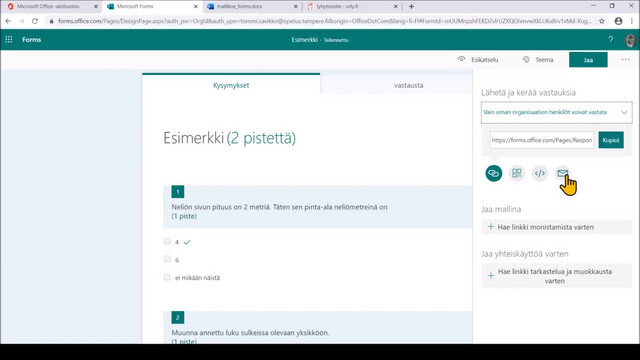The width and height of the screenshot is (640, 360).
Task: Close the mallikoe_forms.docx tab
Action: click(x=296, y=7)
